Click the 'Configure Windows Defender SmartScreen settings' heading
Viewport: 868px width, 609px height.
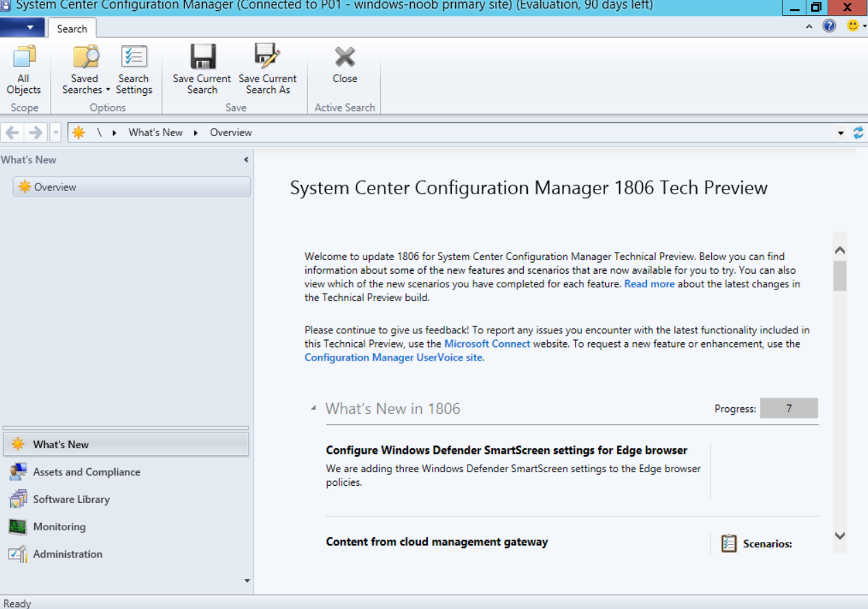pyautogui.click(x=507, y=450)
